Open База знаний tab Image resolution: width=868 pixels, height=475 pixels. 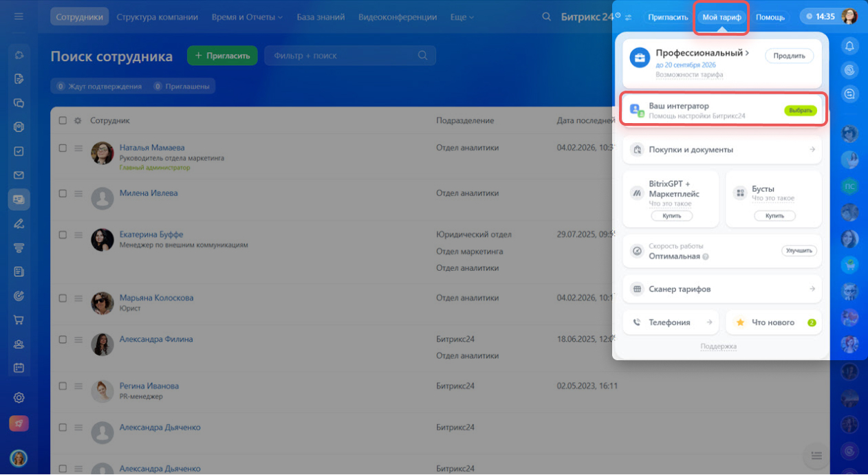tap(320, 17)
